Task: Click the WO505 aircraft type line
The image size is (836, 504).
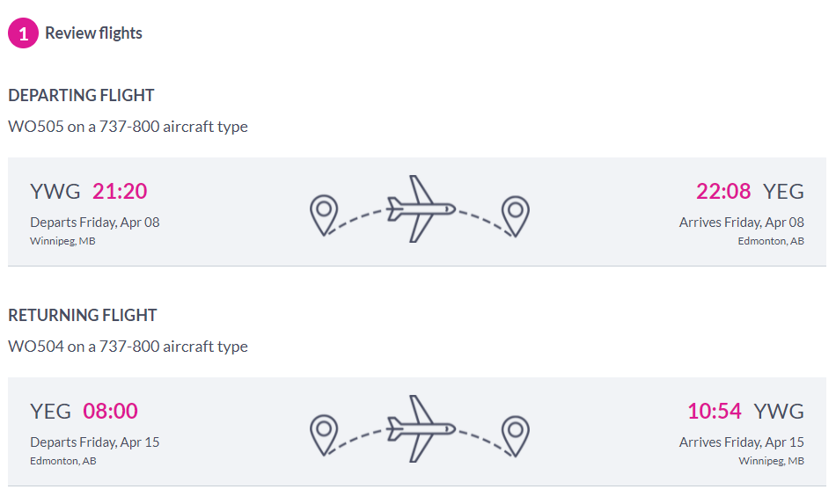Action: click(128, 127)
